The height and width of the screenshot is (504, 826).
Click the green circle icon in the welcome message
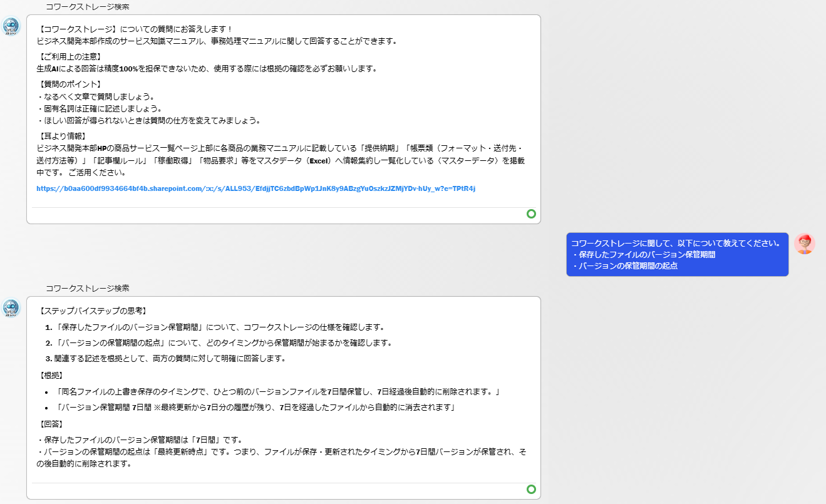pyautogui.click(x=531, y=214)
